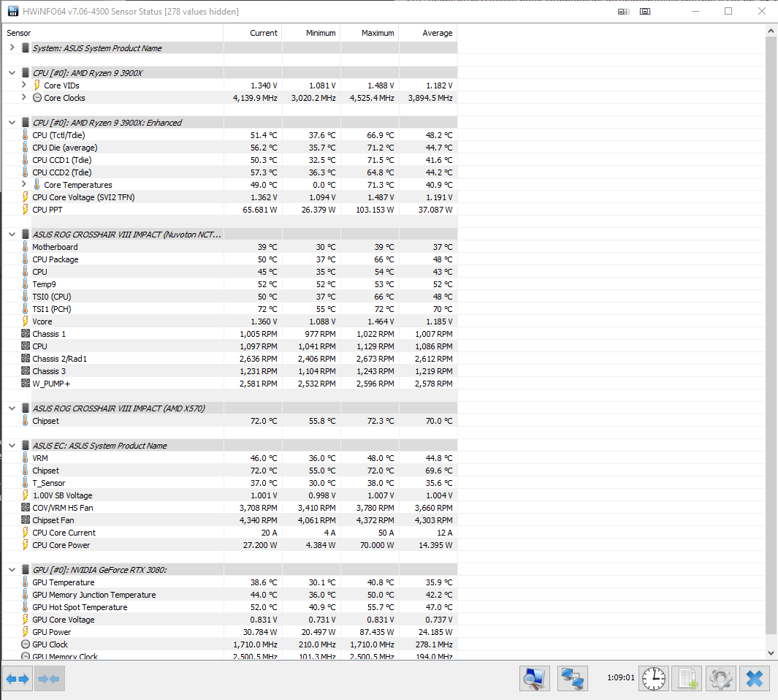
Task: Click thermometer icon beside GPU Hot Spot Temperature
Action: pyautogui.click(x=26, y=606)
